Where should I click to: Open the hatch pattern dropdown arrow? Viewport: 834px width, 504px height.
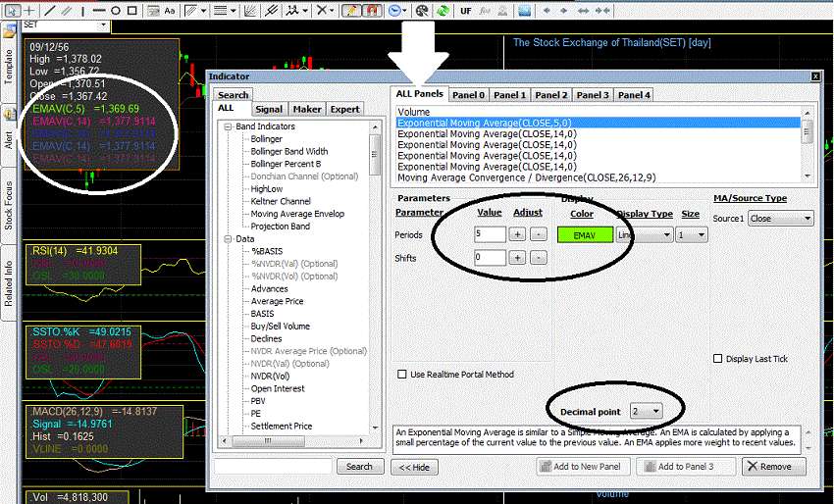pyautogui.click(x=203, y=11)
